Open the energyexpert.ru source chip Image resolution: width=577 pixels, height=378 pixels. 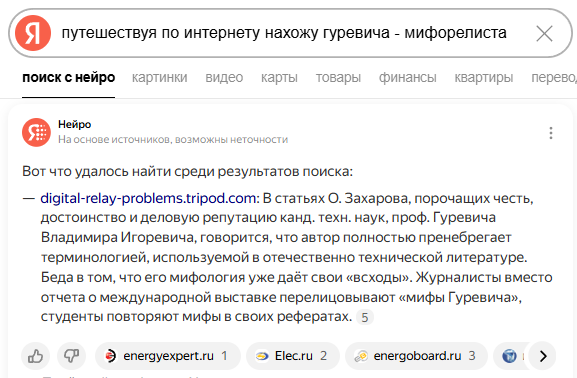point(167,356)
